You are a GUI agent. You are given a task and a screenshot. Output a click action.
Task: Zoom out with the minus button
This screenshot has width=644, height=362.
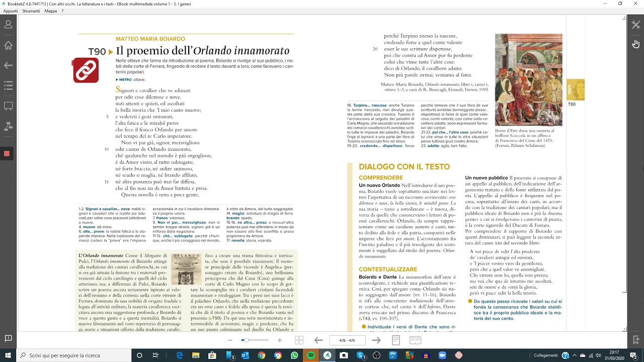coord(230,340)
